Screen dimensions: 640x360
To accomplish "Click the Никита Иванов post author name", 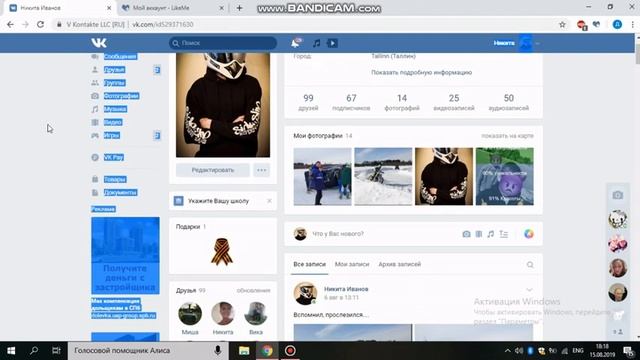I will point(346,289).
